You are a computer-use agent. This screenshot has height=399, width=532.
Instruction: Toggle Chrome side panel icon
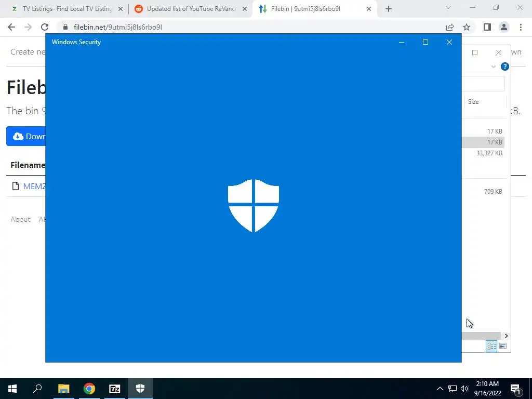(487, 27)
